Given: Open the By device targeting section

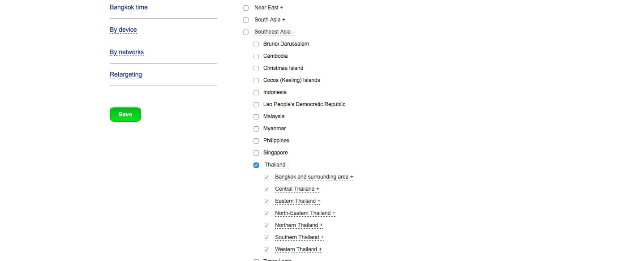Looking at the screenshot, I should 123,30.
